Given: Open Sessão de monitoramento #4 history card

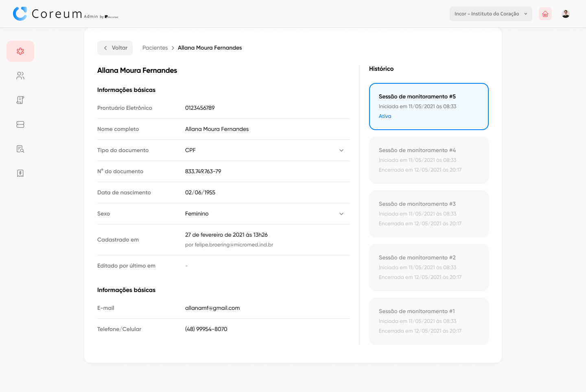Looking at the screenshot, I should [x=429, y=160].
